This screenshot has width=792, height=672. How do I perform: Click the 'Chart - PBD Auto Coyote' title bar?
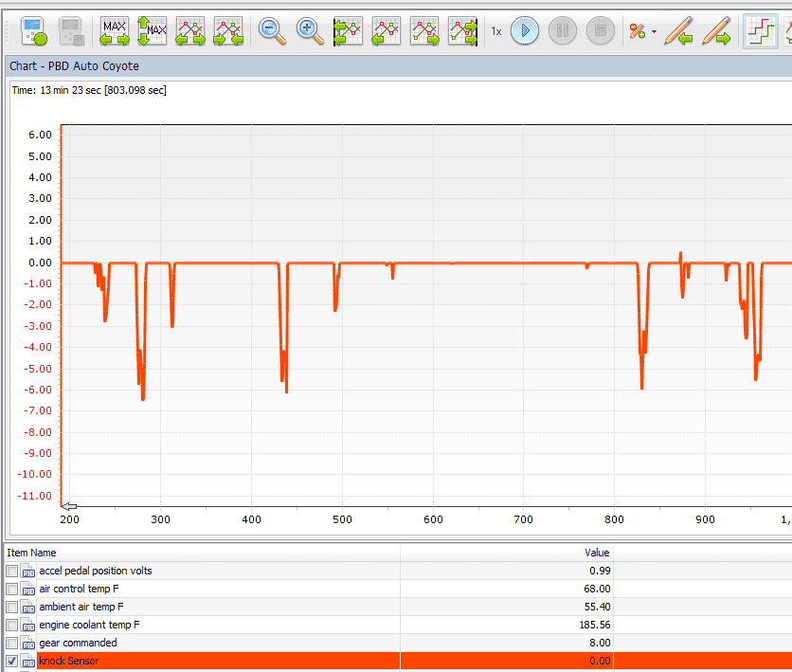click(399, 66)
